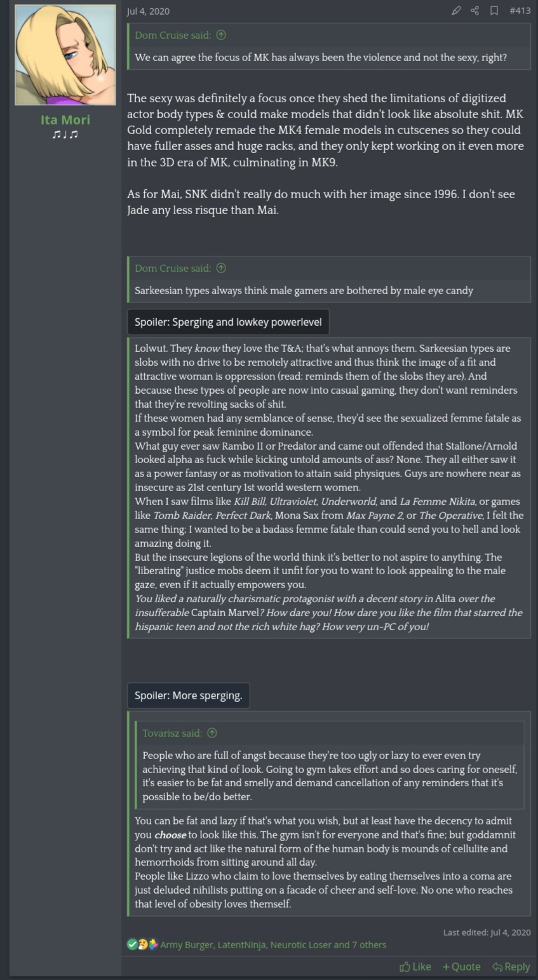This screenshot has width=538, height=980.
Task: Collapse the Spoiler: More sperging section
Action: pos(188,695)
